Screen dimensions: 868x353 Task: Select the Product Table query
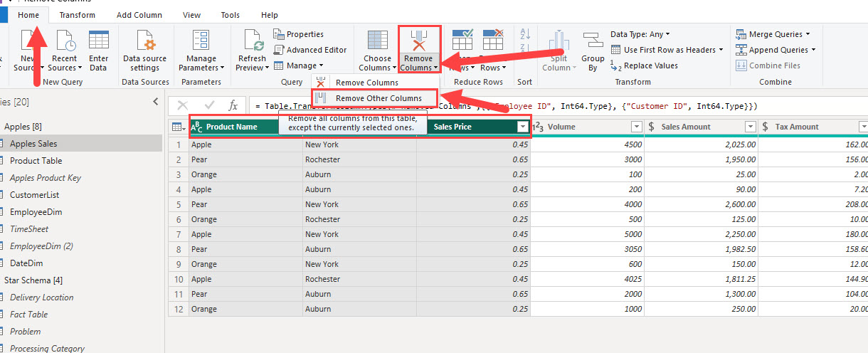(36, 161)
